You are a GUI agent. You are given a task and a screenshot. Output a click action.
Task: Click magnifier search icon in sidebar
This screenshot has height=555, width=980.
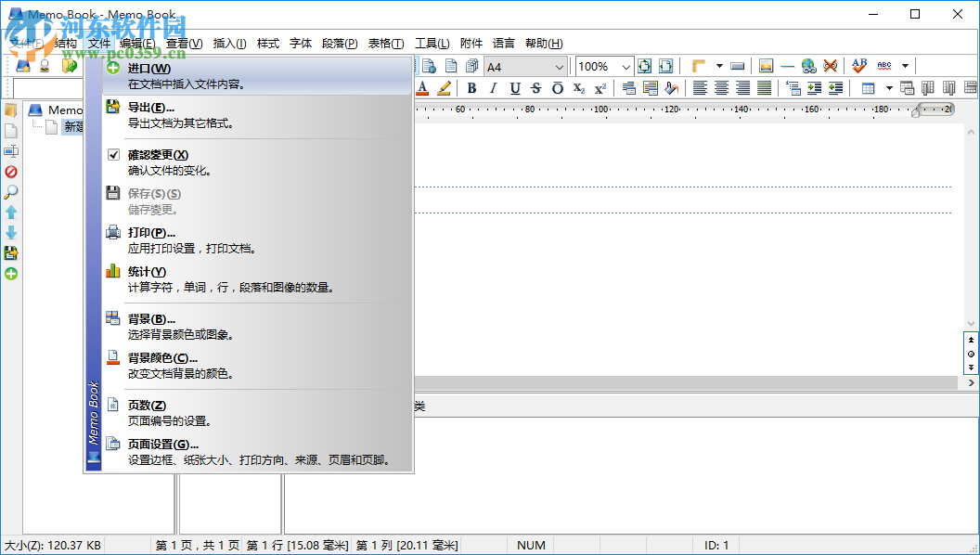pyautogui.click(x=11, y=192)
